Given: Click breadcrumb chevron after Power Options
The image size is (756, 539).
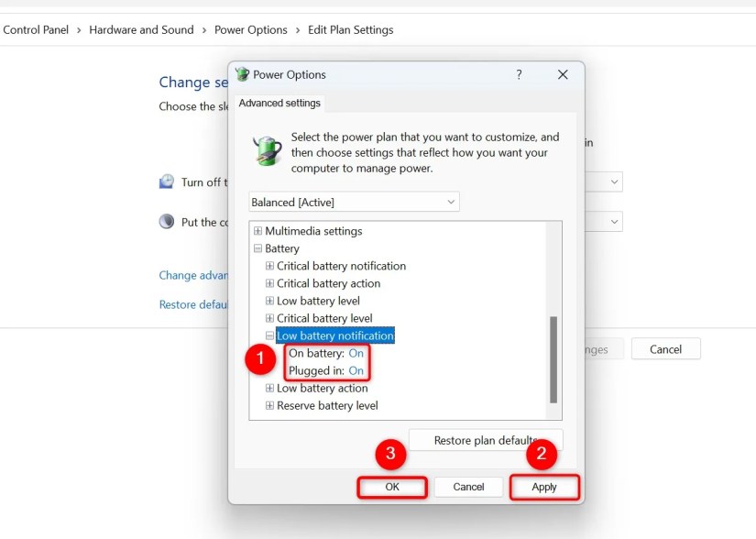Looking at the screenshot, I should (x=298, y=30).
